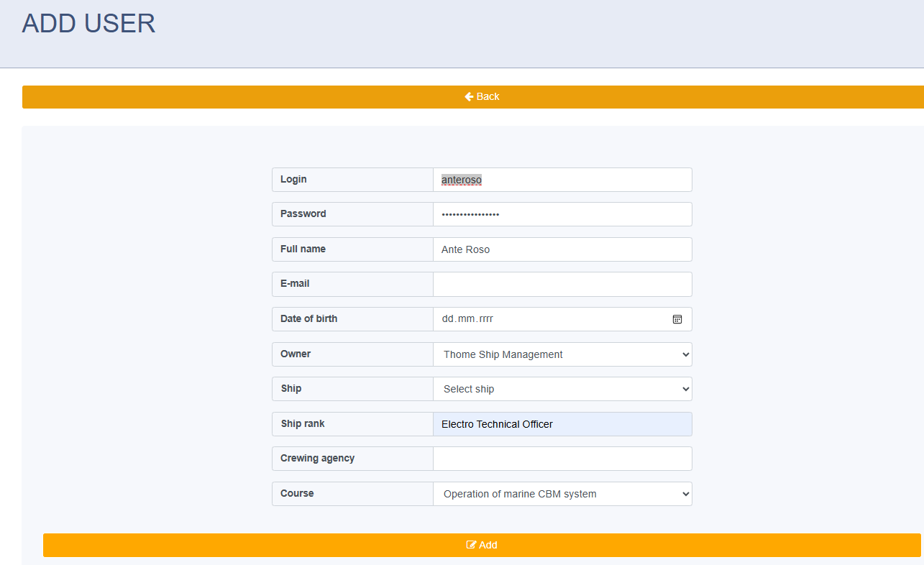The width and height of the screenshot is (924, 565).
Task: Click the Owner field label
Action: pos(296,354)
